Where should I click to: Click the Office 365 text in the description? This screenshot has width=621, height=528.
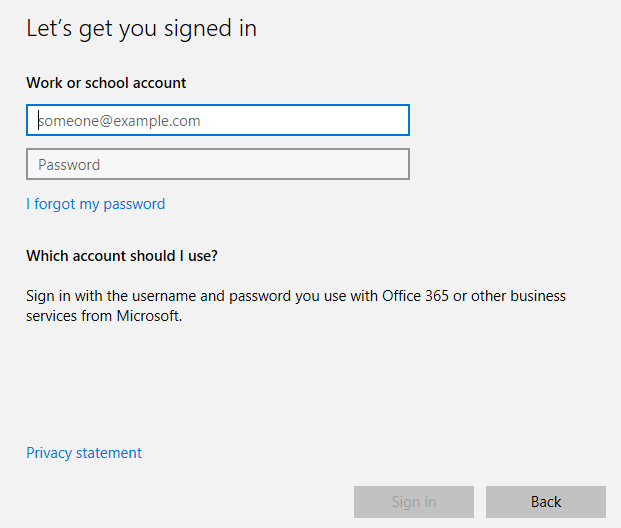(415, 296)
